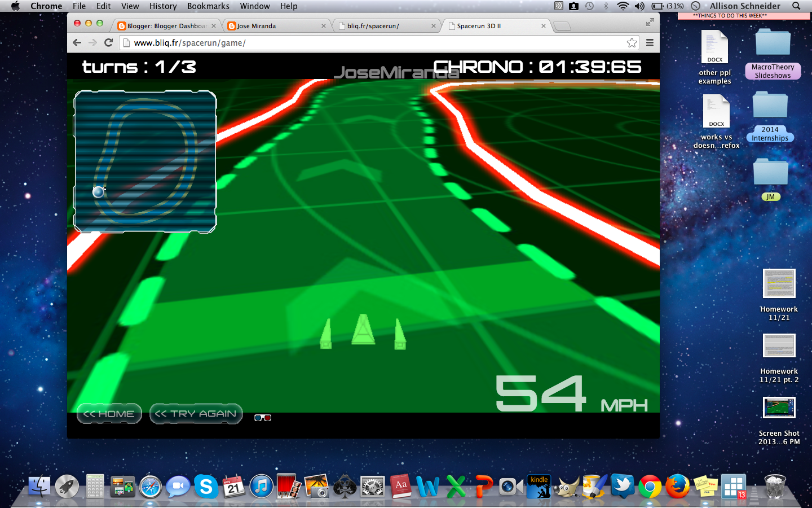Screen dimensions: 812x508
Task: Open Photo Booth from the dock
Action: (289, 486)
